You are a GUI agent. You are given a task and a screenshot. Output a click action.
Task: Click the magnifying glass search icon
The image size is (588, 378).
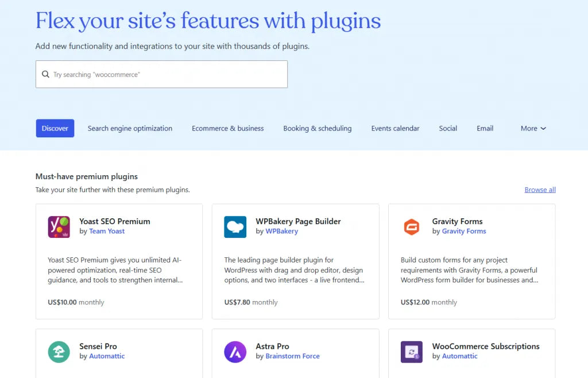coord(45,74)
